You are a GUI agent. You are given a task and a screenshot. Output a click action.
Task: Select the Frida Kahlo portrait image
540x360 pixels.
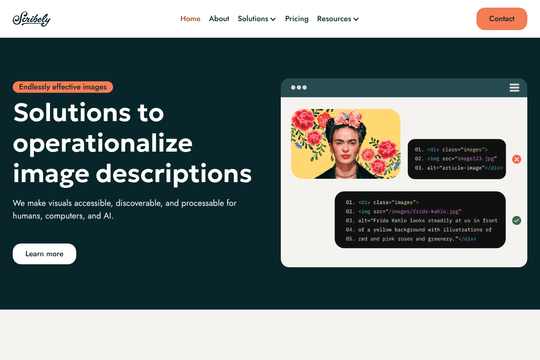point(345,144)
